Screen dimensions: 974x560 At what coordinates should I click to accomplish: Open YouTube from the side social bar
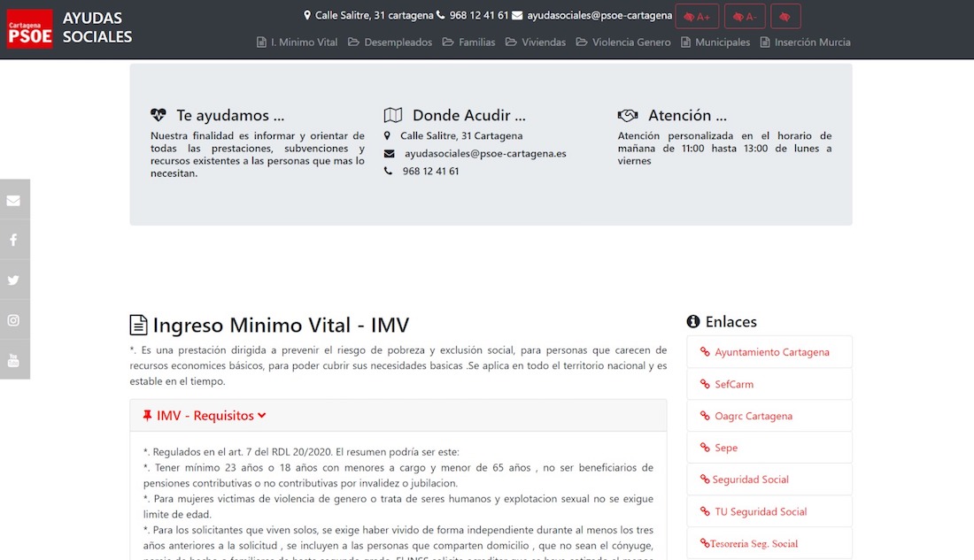coord(14,360)
